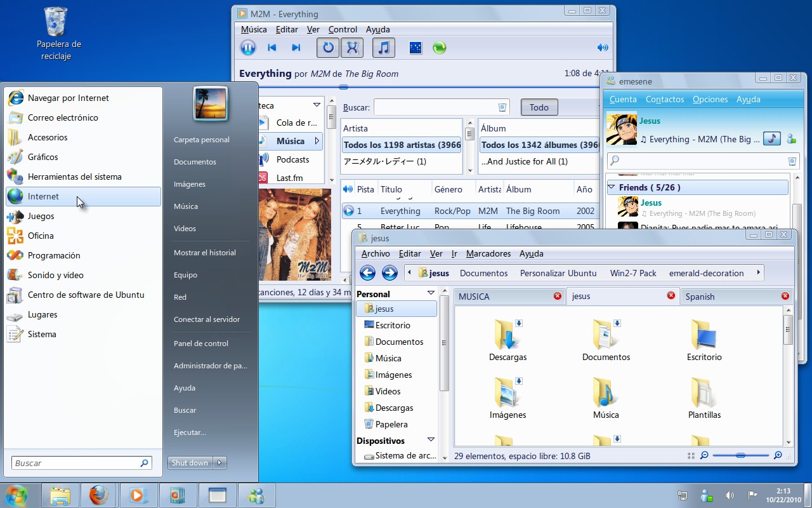Skip to next track in music player

tap(296, 48)
